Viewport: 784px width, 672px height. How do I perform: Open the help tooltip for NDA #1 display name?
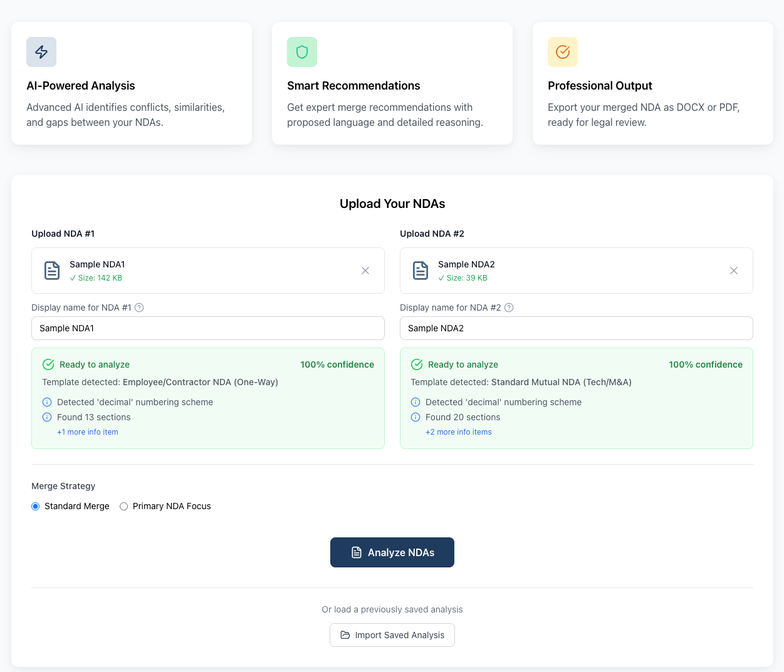[139, 308]
